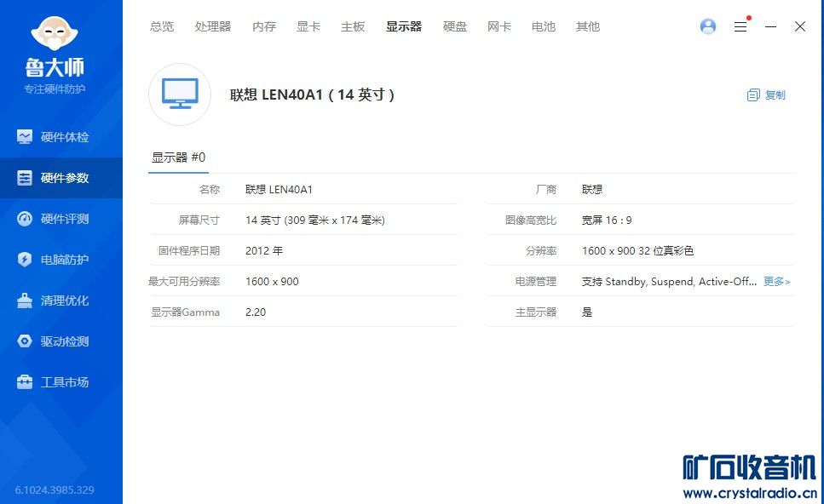This screenshot has height=504, width=824.
Task: Minimize the 鲁大师 window
Action: click(770, 26)
